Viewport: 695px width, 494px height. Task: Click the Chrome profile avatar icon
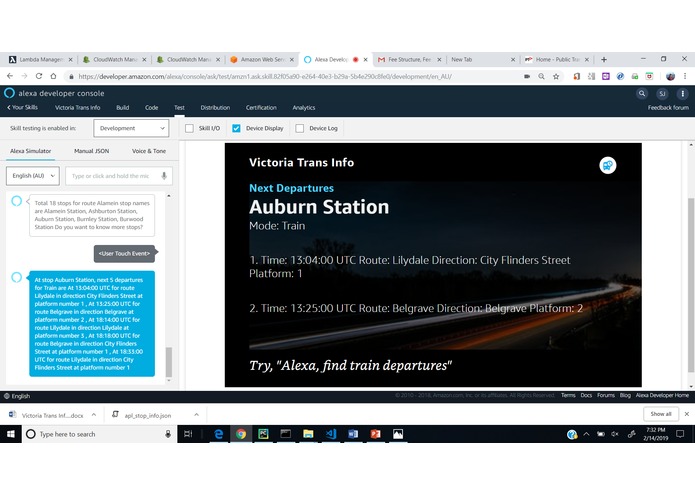point(670,76)
